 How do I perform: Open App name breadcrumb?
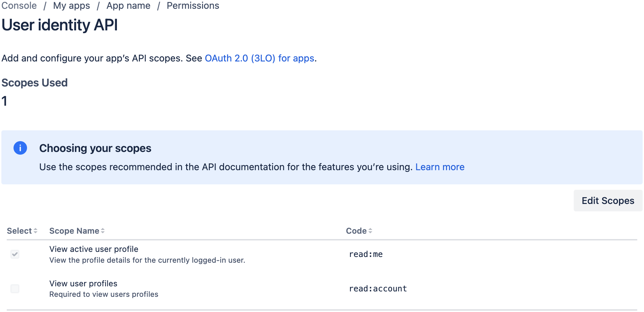(128, 6)
